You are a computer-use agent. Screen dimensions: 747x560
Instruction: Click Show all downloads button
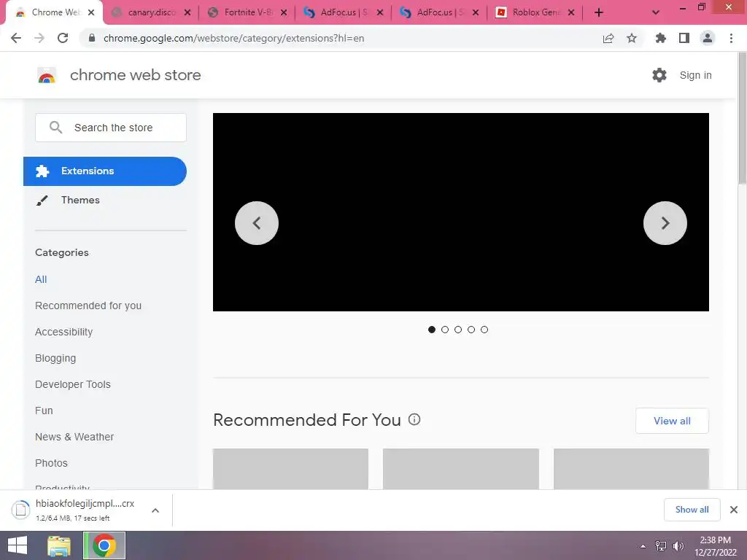692,510
